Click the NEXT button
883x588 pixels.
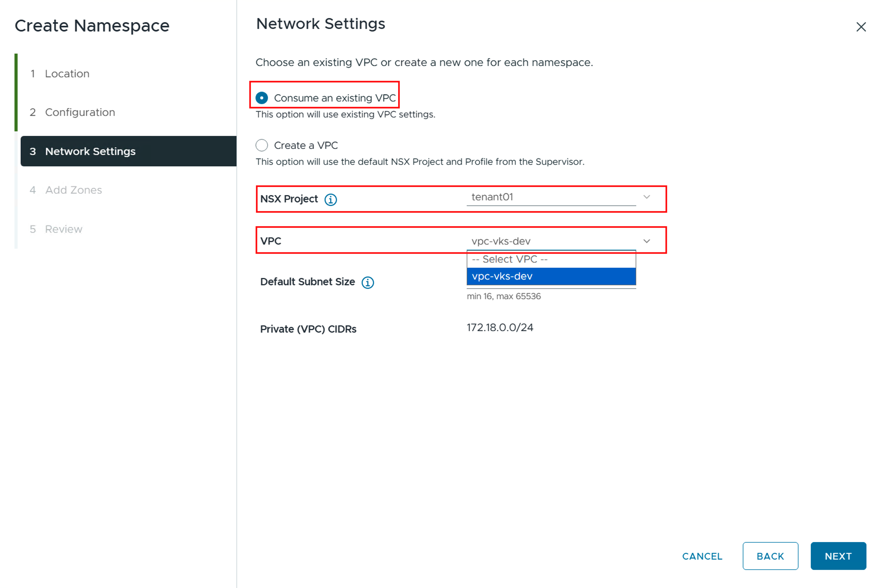(x=838, y=556)
